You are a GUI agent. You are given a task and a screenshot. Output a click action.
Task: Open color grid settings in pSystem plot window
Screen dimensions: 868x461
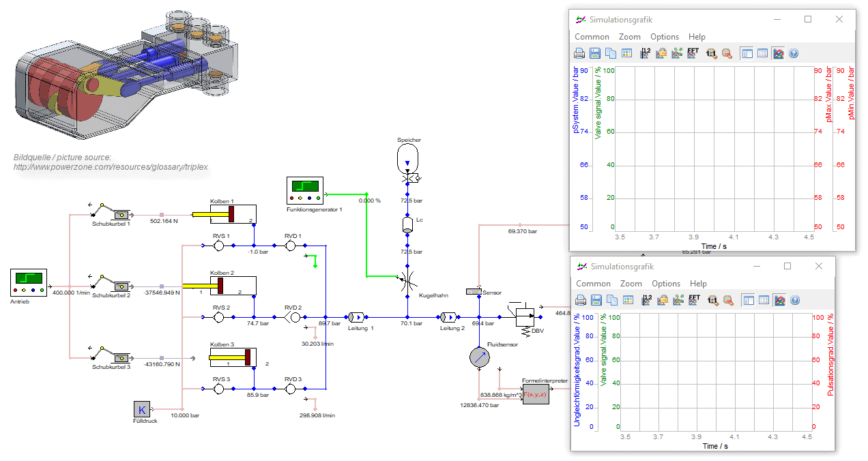tap(626, 53)
